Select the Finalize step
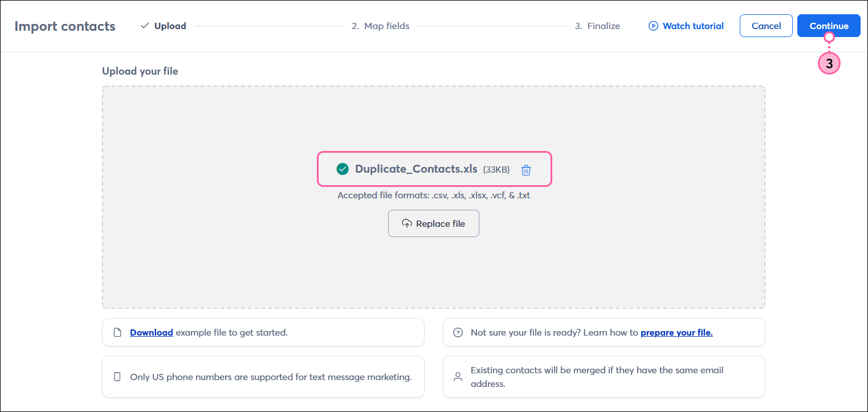The image size is (868, 412). coord(597,26)
